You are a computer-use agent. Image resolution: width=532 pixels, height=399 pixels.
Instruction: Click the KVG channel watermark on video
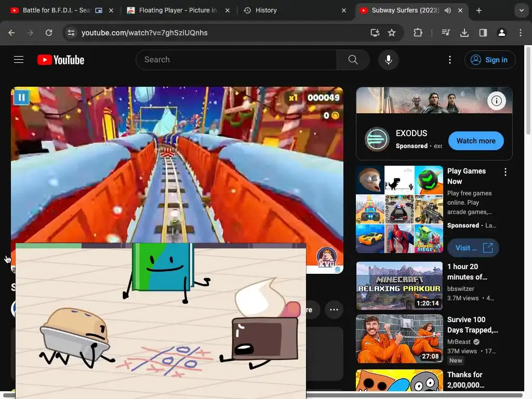[326, 257]
